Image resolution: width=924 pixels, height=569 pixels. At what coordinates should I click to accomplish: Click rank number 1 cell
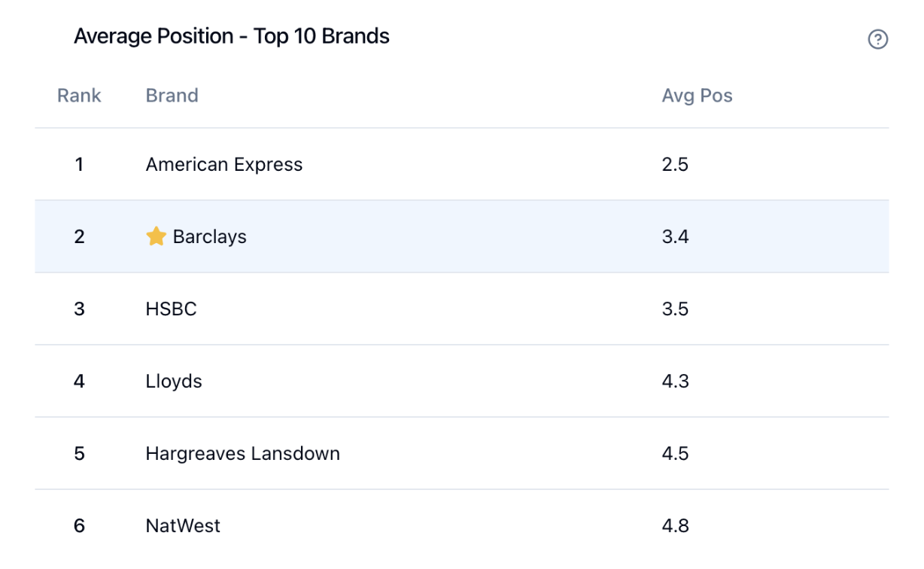pyautogui.click(x=79, y=165)
